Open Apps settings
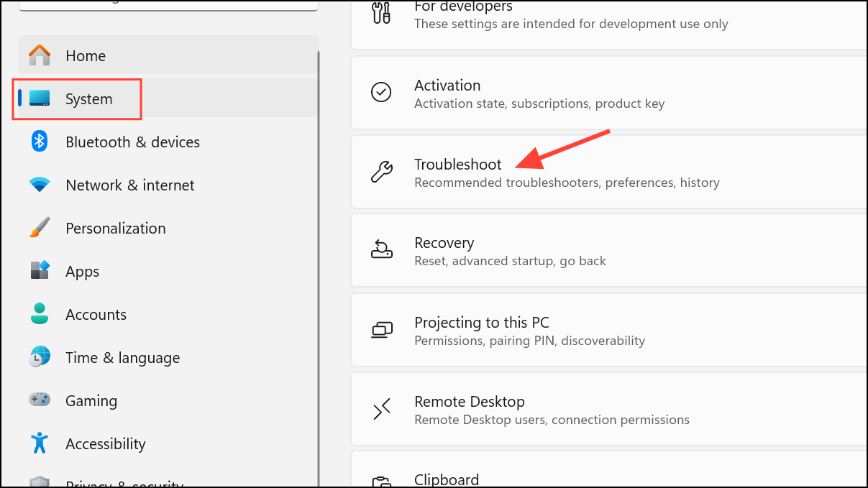 (82, 271)
